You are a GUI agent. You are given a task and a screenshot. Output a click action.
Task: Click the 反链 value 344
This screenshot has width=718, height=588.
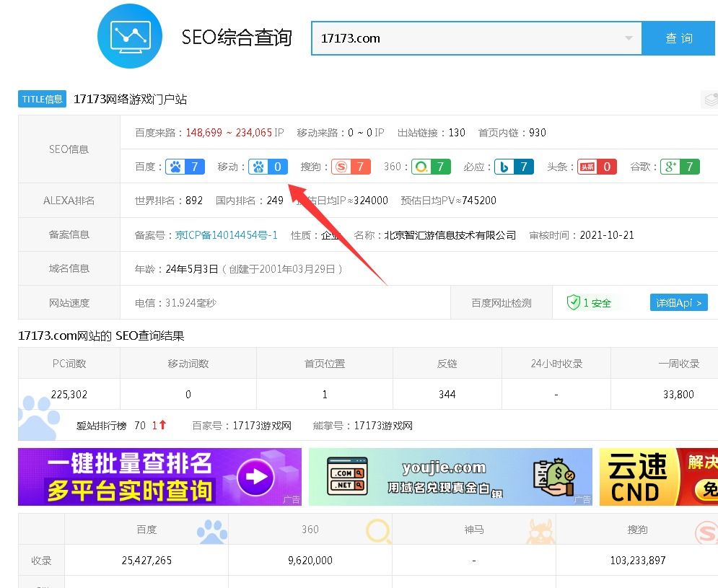point(447,395)
